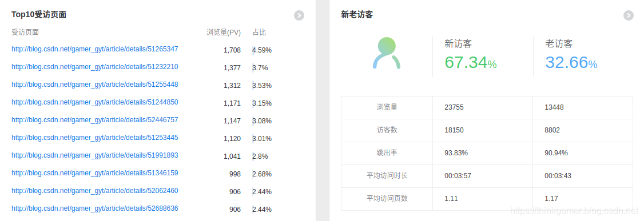Open article link ending in 51244850

(95, 102)
